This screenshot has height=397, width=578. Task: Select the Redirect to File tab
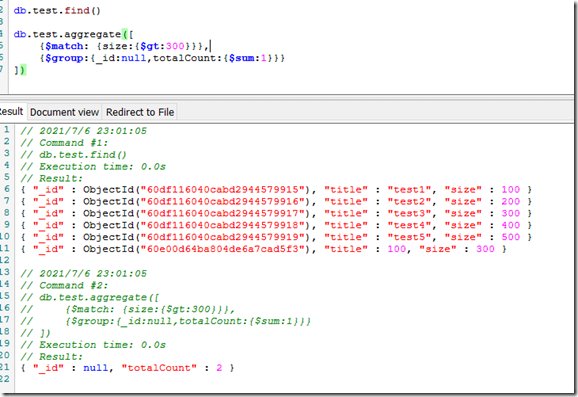140,112
